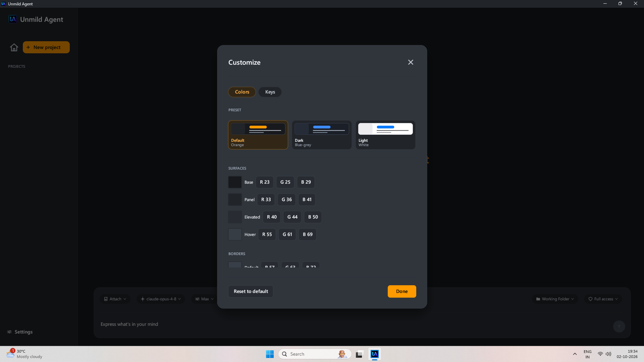
Task: Open the Full access dropdown
Action: 603,299
